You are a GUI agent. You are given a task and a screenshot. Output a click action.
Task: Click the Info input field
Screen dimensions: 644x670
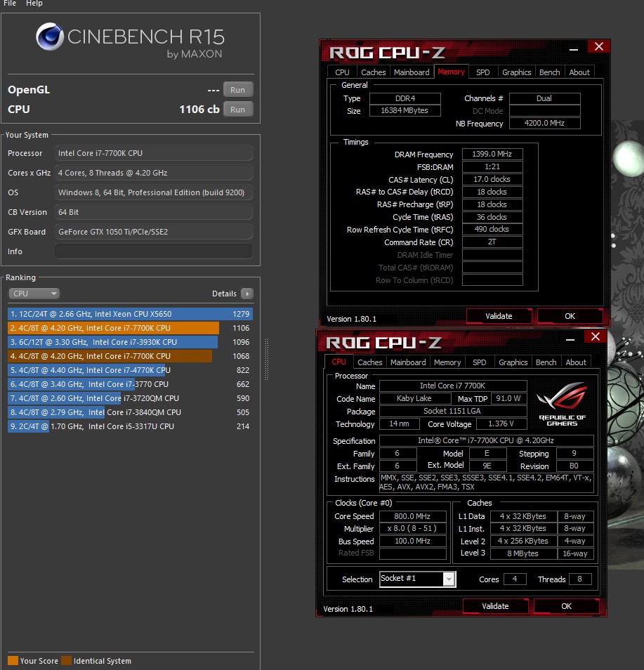(x=153, y=251)
